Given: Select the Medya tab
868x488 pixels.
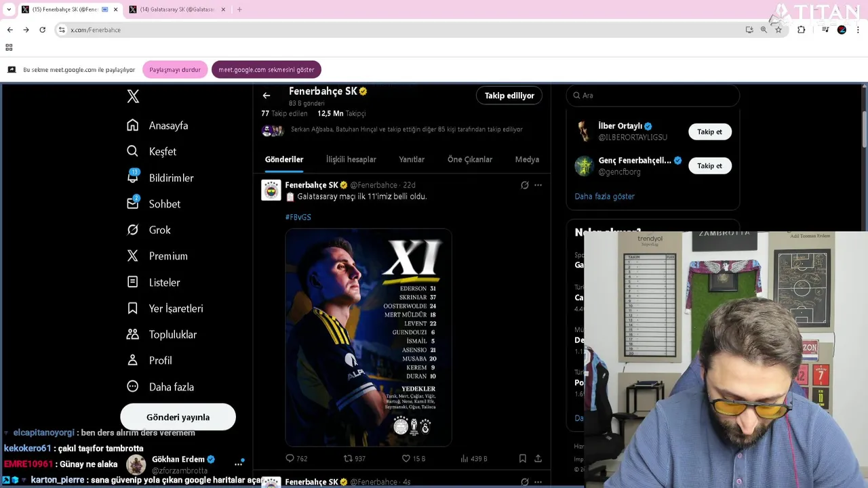Looking at the screenshot, I should click(527, 159).
